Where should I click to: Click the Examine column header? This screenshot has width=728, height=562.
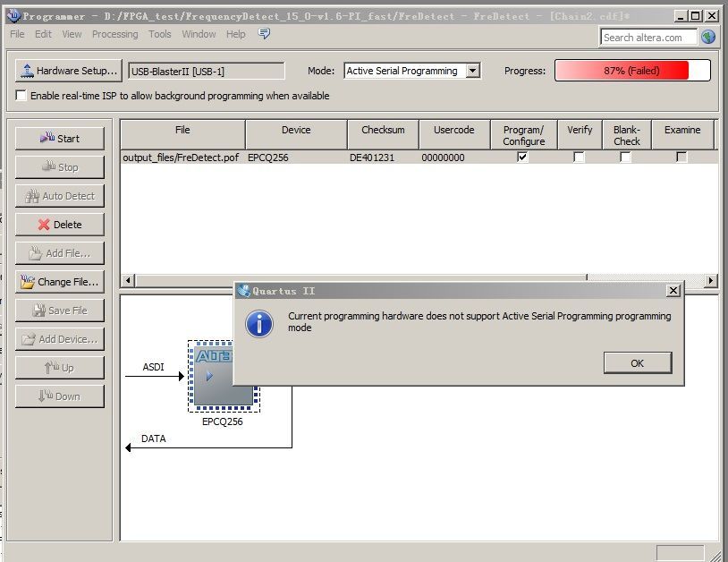click(682, 135)
